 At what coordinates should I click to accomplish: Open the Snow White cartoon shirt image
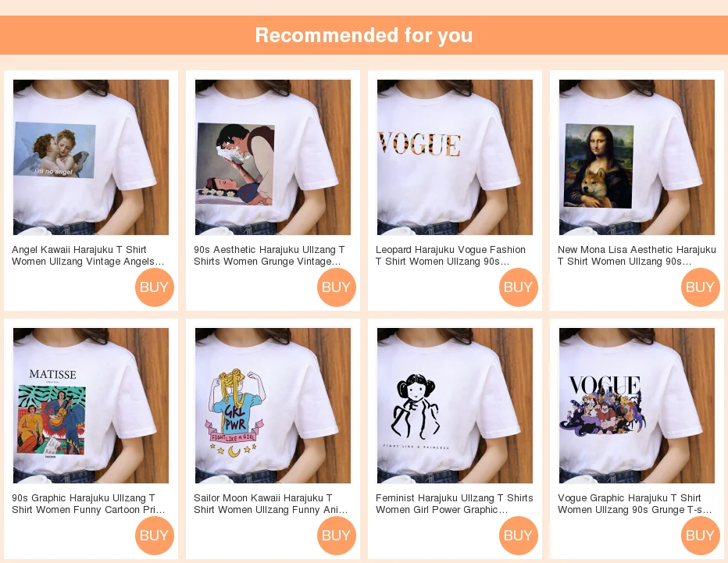(273, 157)
